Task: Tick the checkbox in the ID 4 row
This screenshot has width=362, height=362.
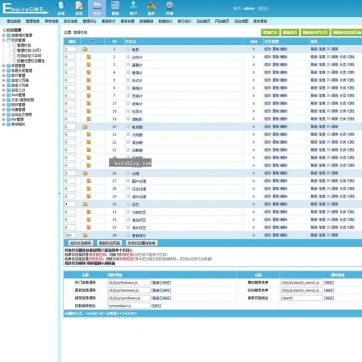Action: [x=128, y=72]
